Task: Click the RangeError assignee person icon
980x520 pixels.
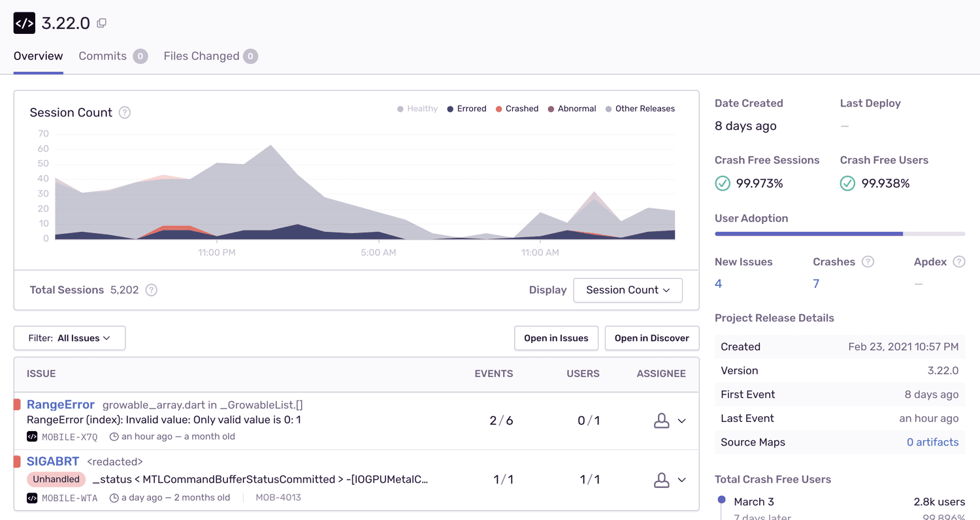Action: pyautogui.click(x=661, y=421)
